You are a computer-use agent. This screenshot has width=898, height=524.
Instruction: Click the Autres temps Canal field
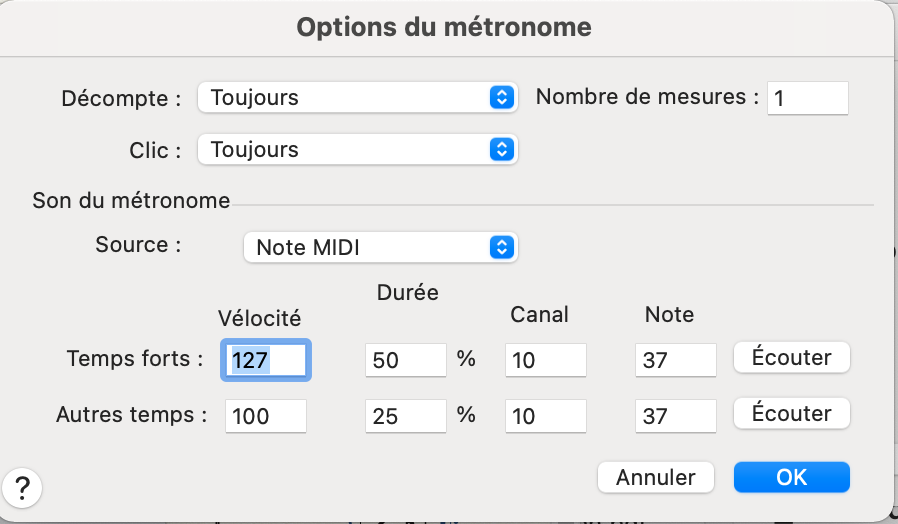544,415
